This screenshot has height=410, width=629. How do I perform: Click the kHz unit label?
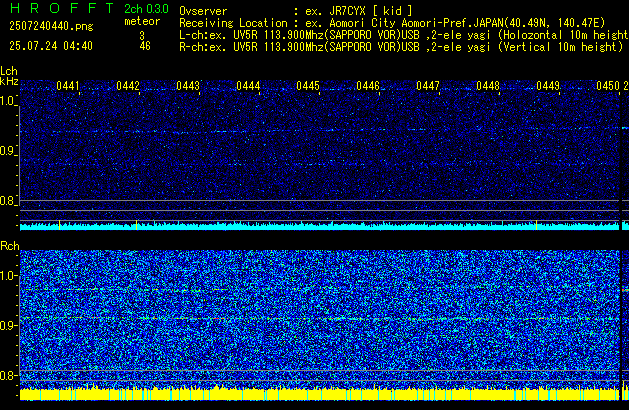click(9, 81)
